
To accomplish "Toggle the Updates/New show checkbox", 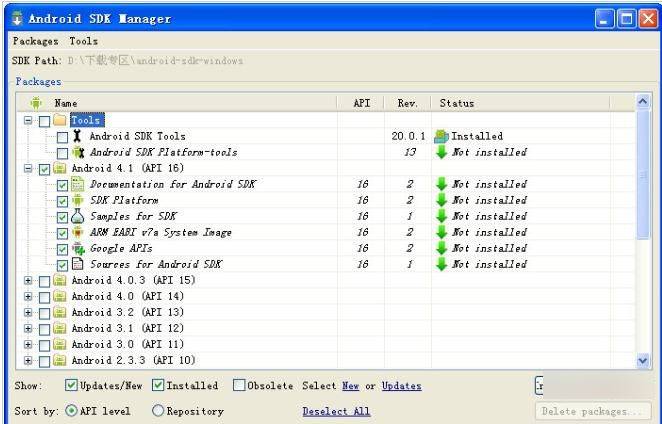I will pos(71,385).
